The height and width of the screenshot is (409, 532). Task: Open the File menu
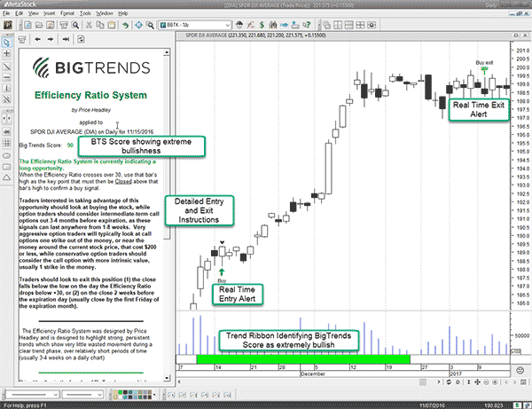point(6,13)
